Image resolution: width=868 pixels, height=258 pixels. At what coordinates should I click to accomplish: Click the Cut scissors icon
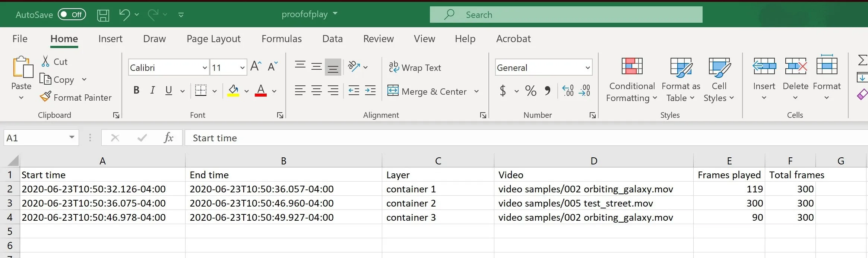tap(45, 61)
